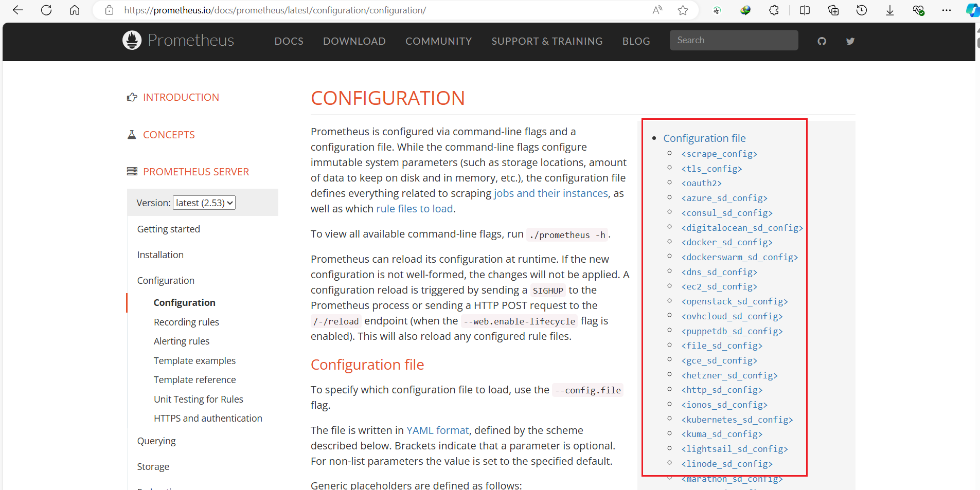Reload the page with refresh icon

[x=46, y=10]
